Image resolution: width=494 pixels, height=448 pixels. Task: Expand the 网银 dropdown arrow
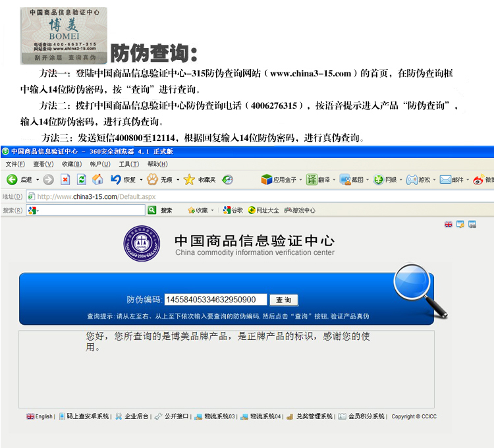tap(400, 180)
